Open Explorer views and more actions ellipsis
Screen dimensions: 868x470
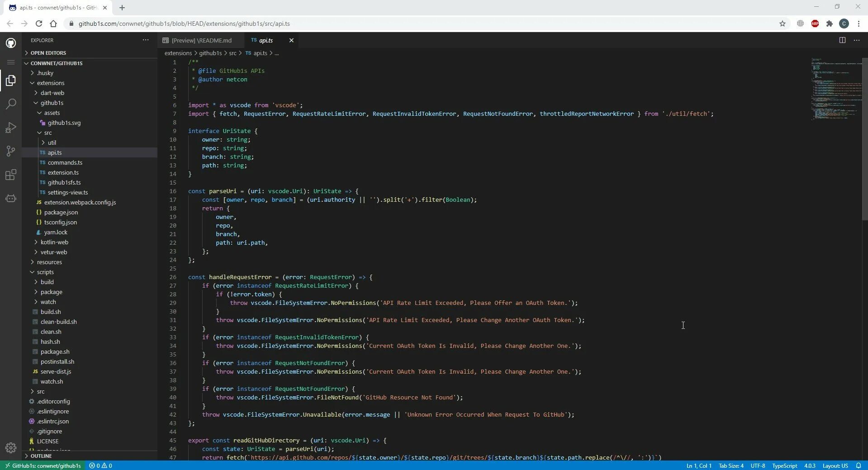coord(146,40)
